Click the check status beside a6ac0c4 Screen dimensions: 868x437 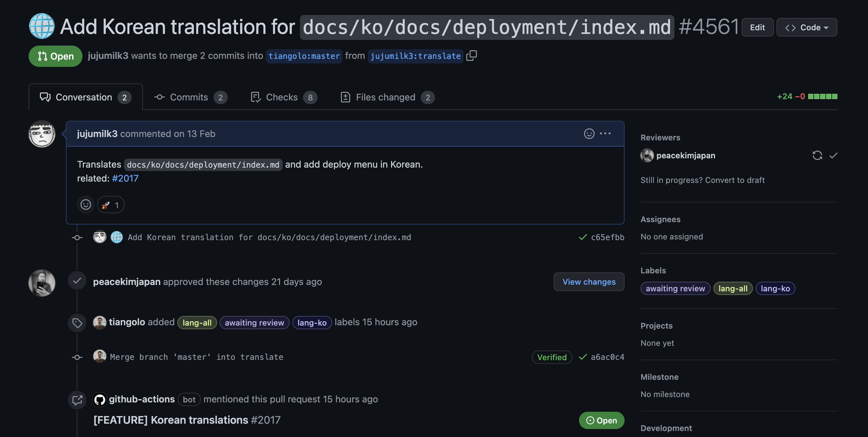coord(583,357)
